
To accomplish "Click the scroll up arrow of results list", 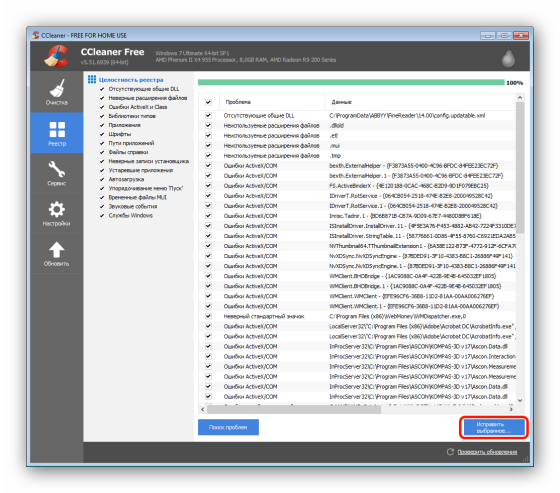I will [520, 97].
